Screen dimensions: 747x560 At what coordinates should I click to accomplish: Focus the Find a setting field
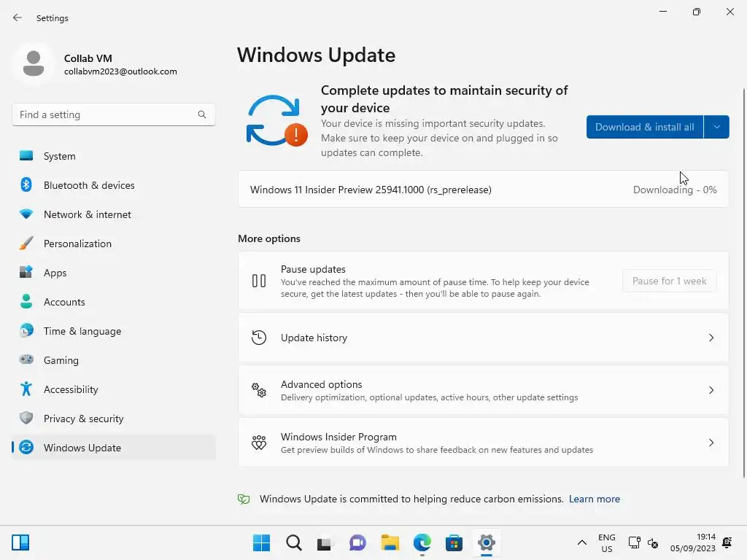(x=114, y=114)
